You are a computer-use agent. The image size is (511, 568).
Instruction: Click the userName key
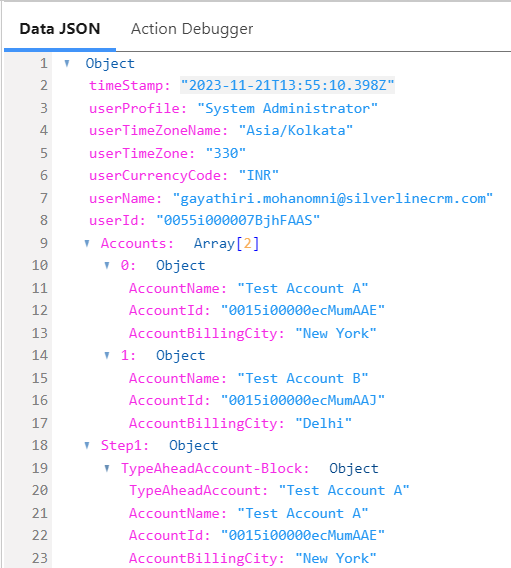point(126,198)
